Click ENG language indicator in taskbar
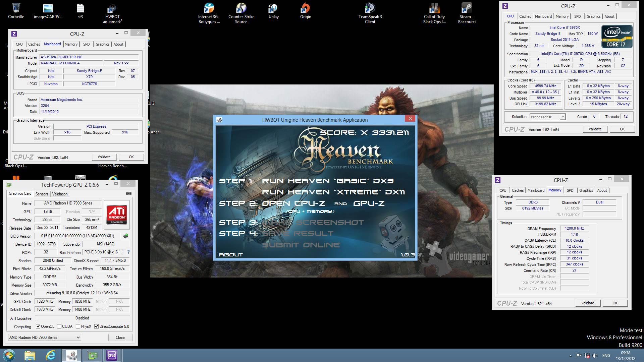Viewport: 644px width, 362px height. pyautogui.click(x=606, y=356)
